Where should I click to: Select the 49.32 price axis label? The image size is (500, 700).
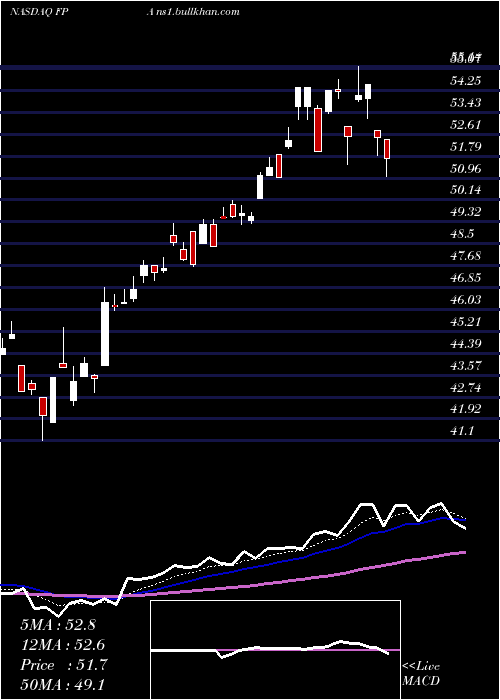pos(466,212)
